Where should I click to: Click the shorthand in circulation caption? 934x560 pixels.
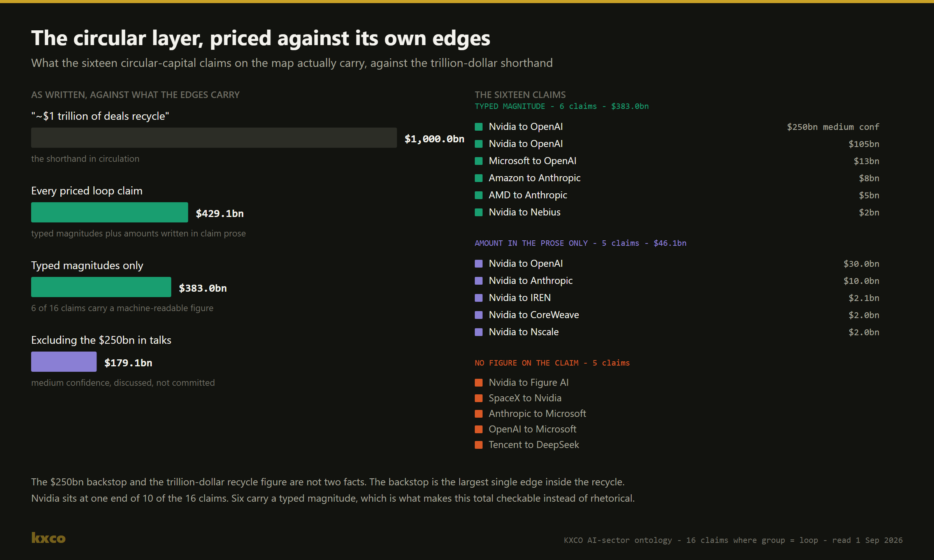tap(85, 159)
